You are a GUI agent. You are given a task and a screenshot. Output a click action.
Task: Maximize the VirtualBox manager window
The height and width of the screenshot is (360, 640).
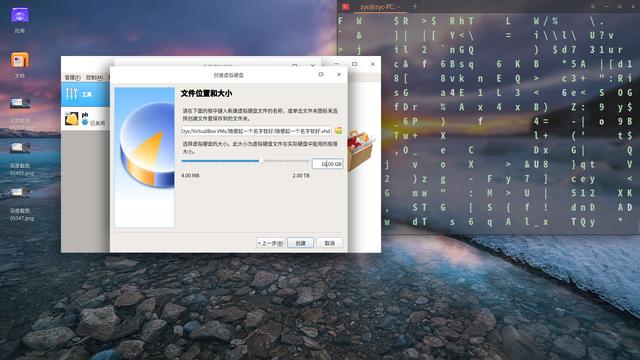[355, 64]
